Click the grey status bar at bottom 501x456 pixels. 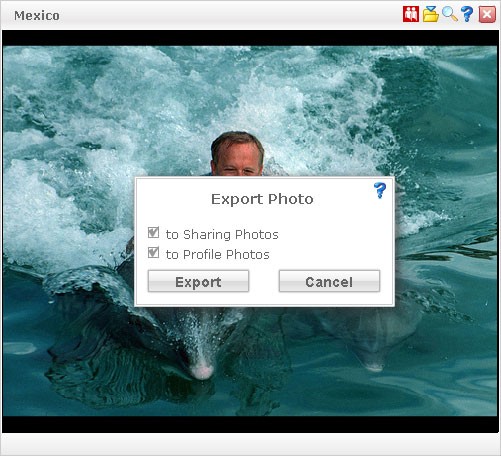(250, 443)
